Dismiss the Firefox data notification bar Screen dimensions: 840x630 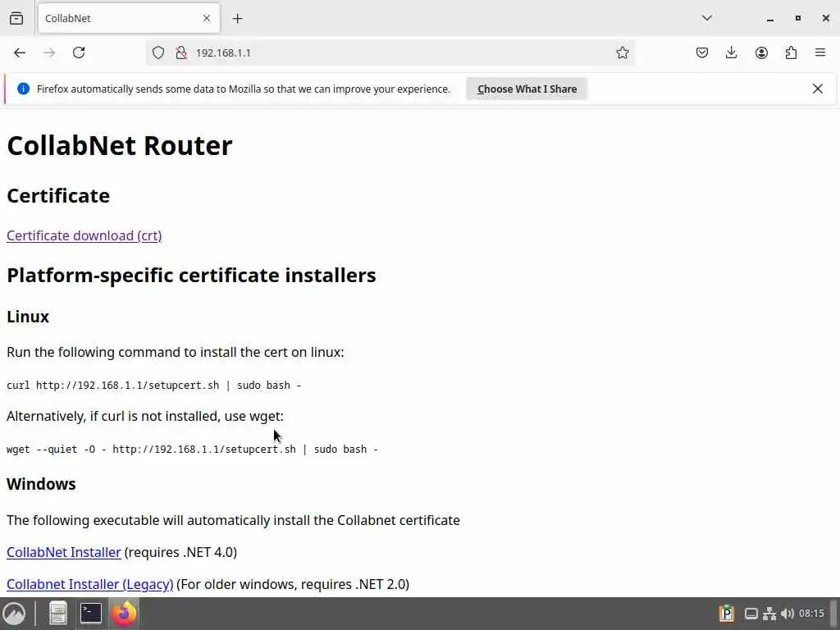pyautogui.click(x=818, y=89)
